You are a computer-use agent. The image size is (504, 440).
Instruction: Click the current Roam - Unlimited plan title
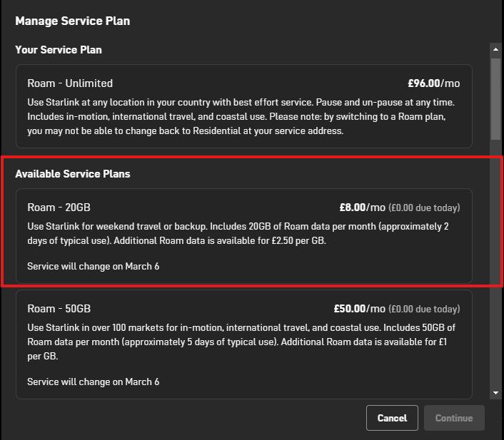(x=70, y=83)
